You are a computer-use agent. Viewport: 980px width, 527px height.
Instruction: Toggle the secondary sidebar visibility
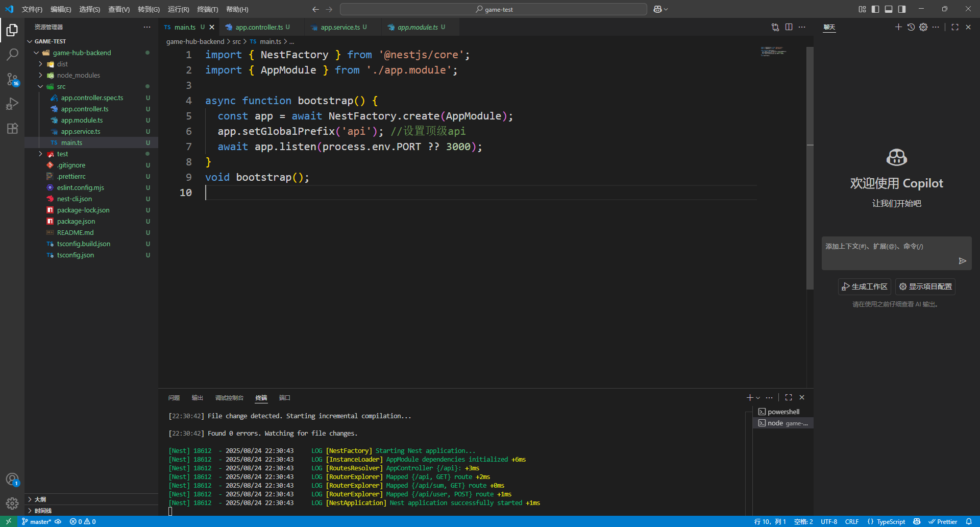click(x=902, y=9)
